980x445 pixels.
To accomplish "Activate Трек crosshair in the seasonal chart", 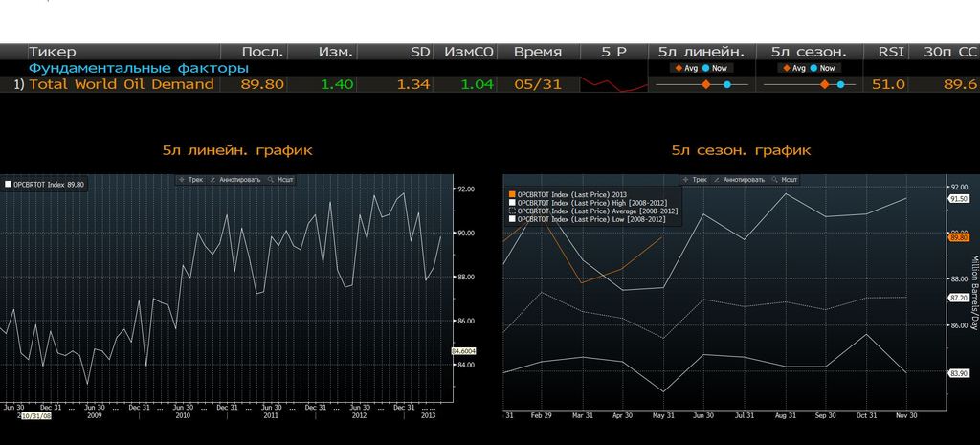I will 695,179.
